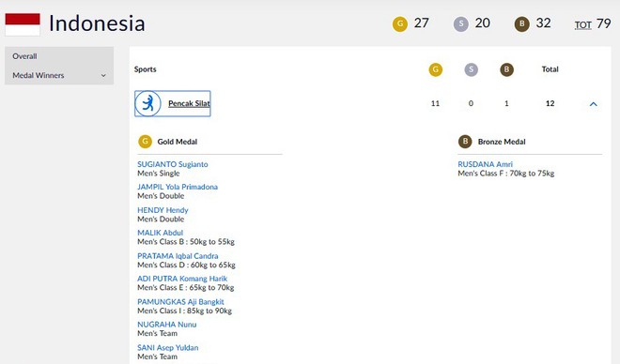Click the Gold Medal section icon
Screen dimensions: 620x364
tap(145, 142)
